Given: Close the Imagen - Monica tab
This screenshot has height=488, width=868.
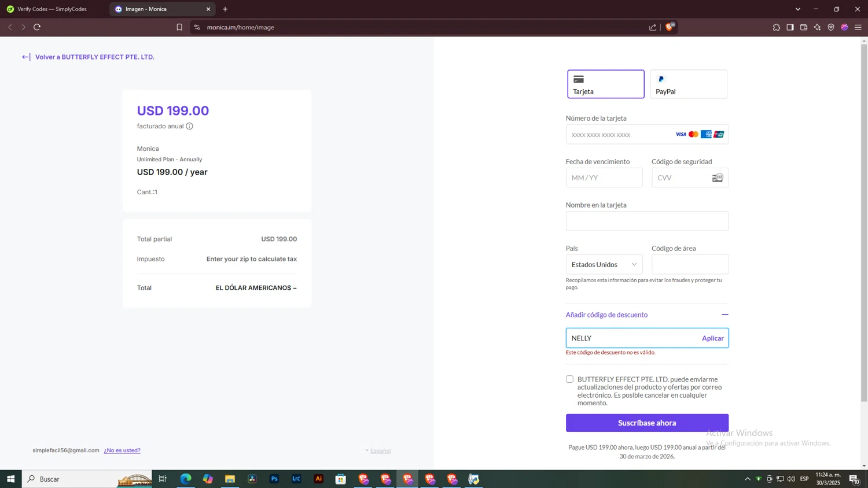Looking at the screenshot, I should (208, 9).
